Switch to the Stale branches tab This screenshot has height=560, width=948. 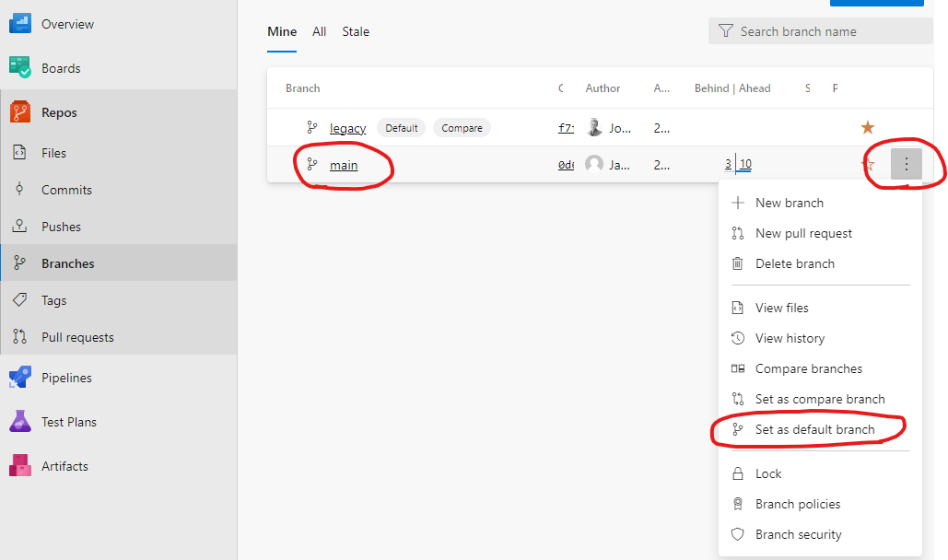(356, 30)
